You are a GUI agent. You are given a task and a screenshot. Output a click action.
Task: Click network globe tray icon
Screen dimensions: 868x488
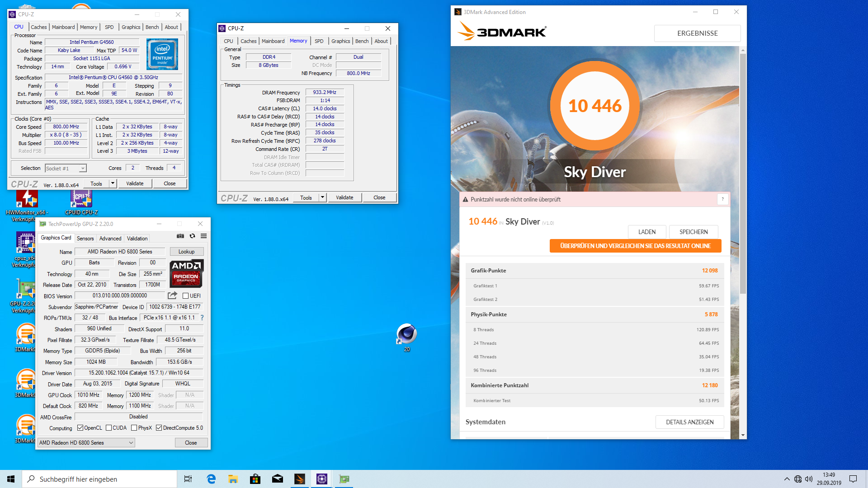798,479
